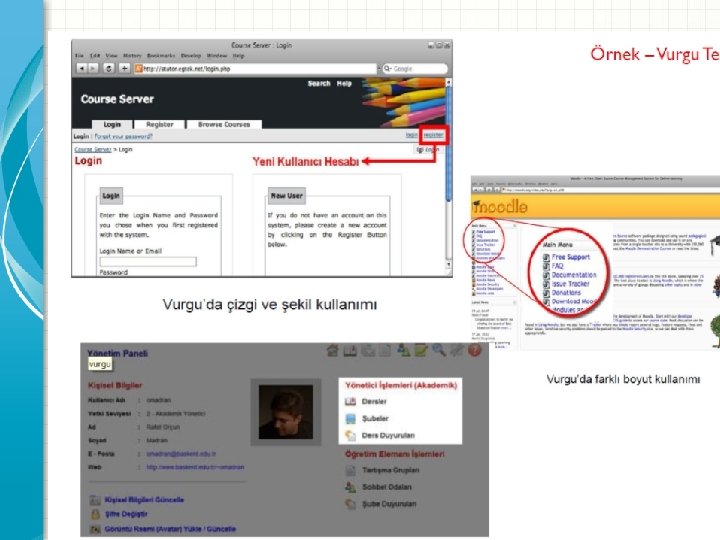Screen dimensions: 720x540
Task: Focus the login.php address bar
Action: tap(255, 69)
